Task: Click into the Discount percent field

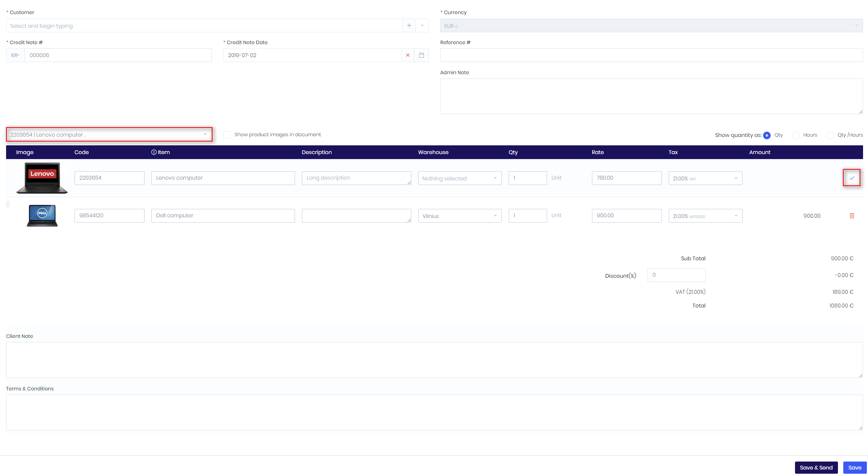Action: coord(676,275)
